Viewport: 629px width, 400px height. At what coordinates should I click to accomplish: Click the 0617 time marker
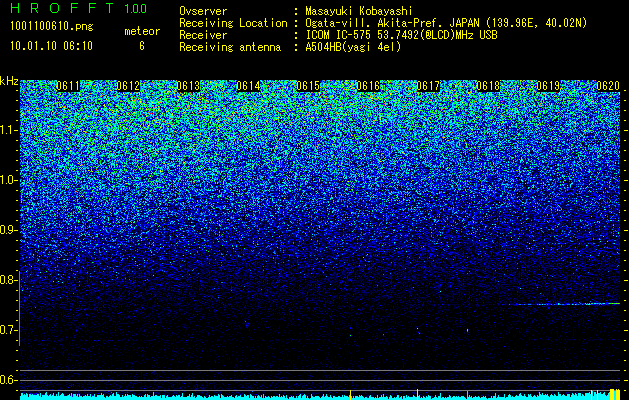(428, 86)
